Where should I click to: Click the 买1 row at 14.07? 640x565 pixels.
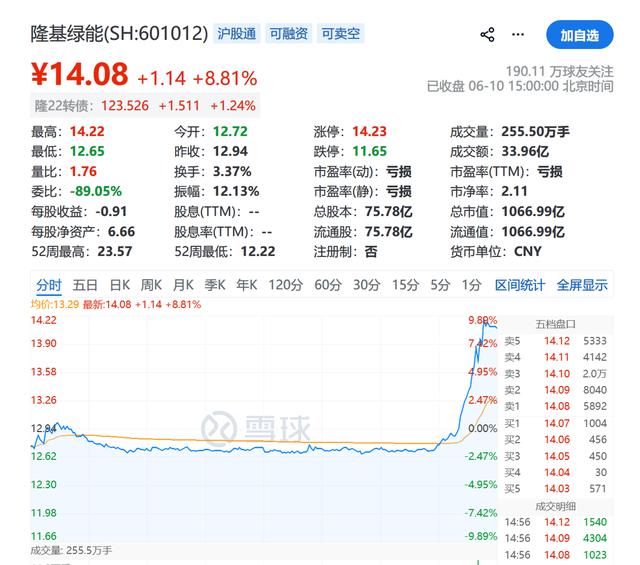pyautogui.click(x=556, y=423)
